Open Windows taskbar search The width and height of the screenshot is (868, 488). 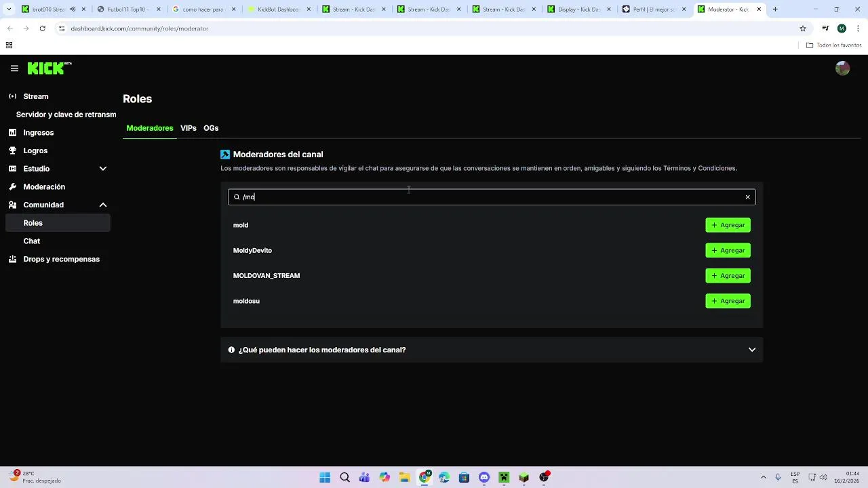[344, 477]
